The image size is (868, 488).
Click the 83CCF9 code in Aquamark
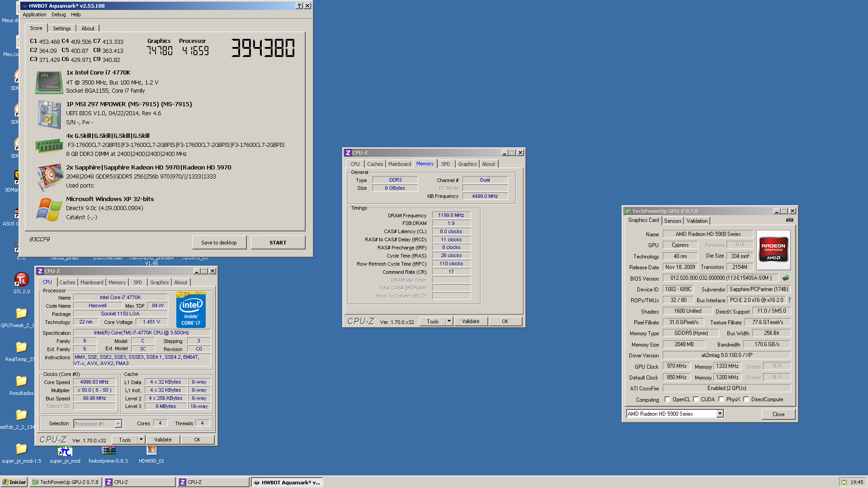(x=40, y=239)
